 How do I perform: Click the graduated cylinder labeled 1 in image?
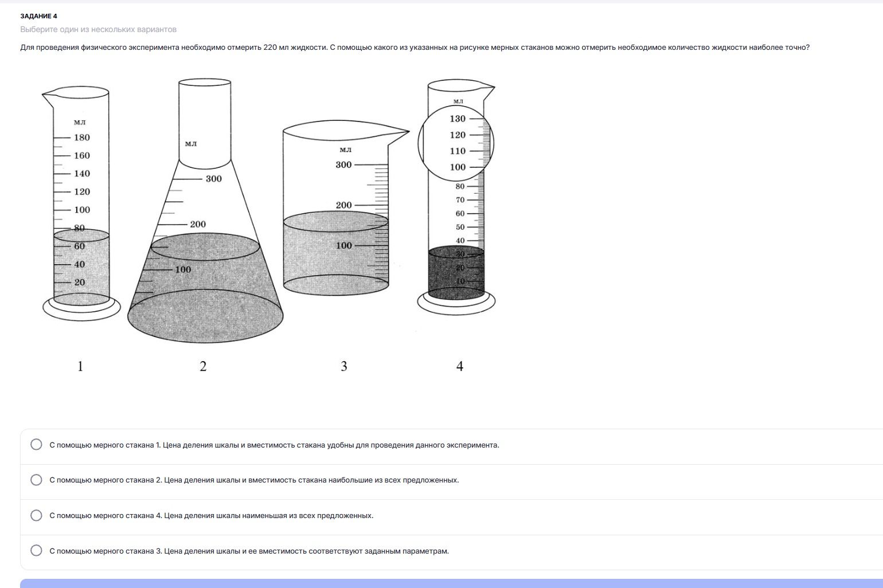(x=81, y=203)
